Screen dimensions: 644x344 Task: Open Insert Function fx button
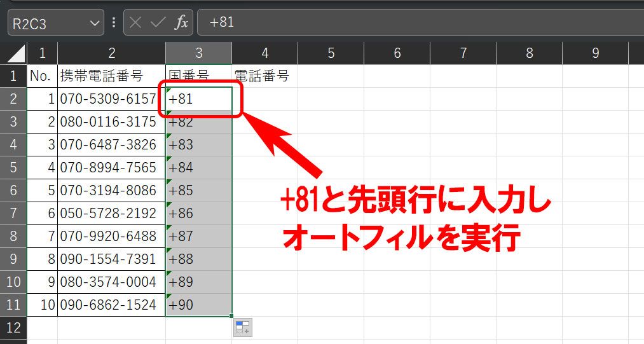click(181, 23)
